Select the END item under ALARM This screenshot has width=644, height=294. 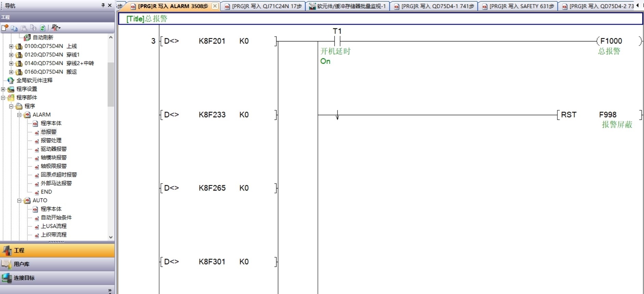click(x=46, y=192)
